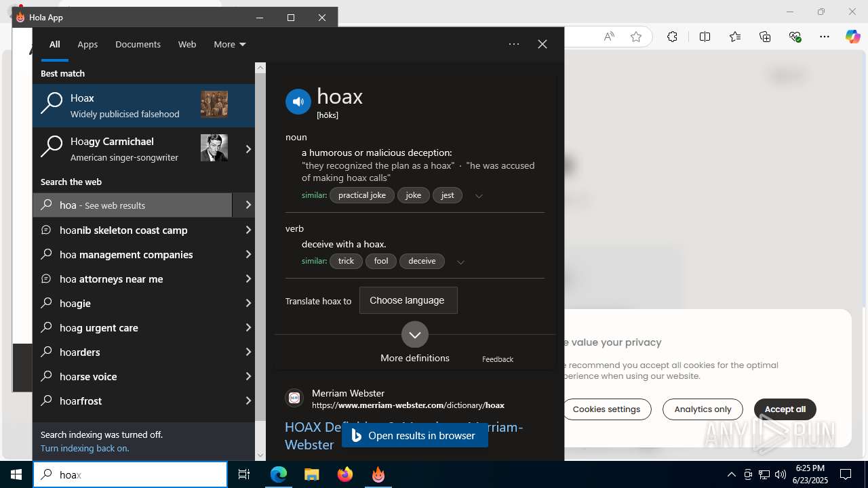Switch to the Documents search tab

pyautogui.click(x=138, y=44)
